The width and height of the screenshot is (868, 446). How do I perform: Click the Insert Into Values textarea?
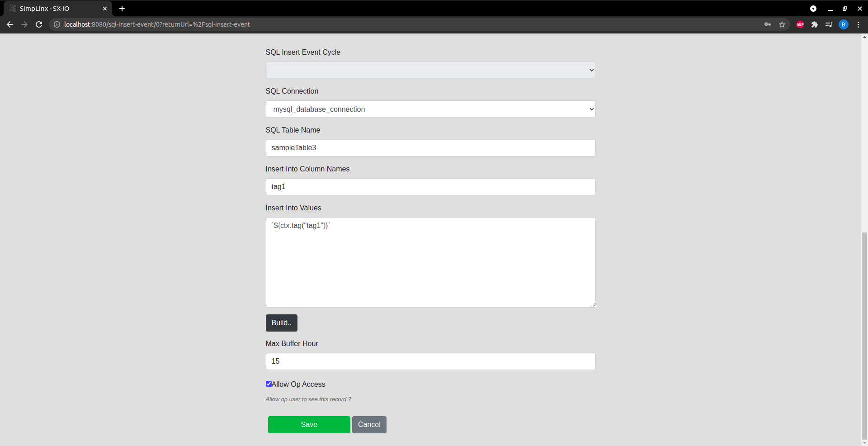coord(430,262)
